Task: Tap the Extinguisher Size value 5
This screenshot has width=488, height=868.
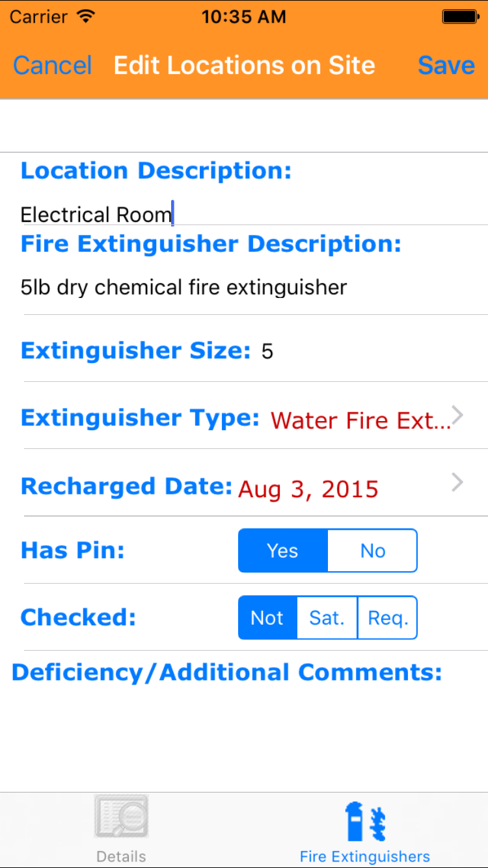Action: coord(267,352)
